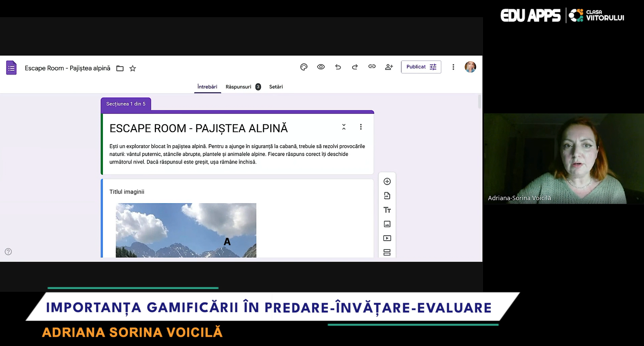Open the Google Forms home icon
The height and width of the screenshot is (346, 644).
[11, 68]
